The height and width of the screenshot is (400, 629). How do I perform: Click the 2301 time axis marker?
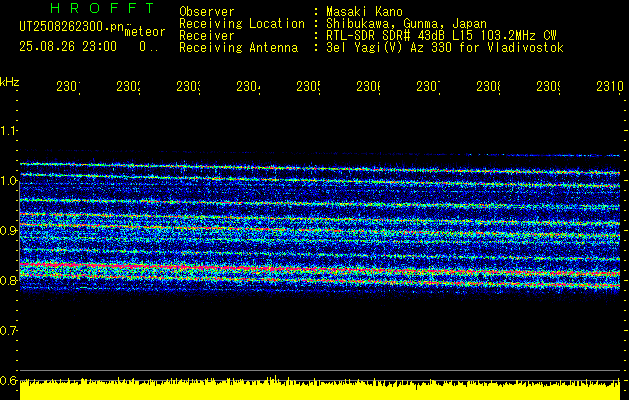pos(68,87)
